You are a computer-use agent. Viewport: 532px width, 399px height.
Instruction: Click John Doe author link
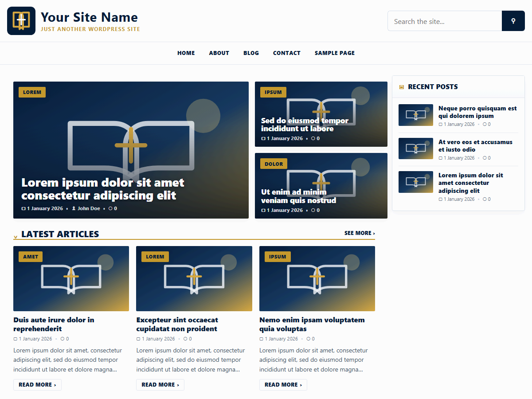pos(89,208)
